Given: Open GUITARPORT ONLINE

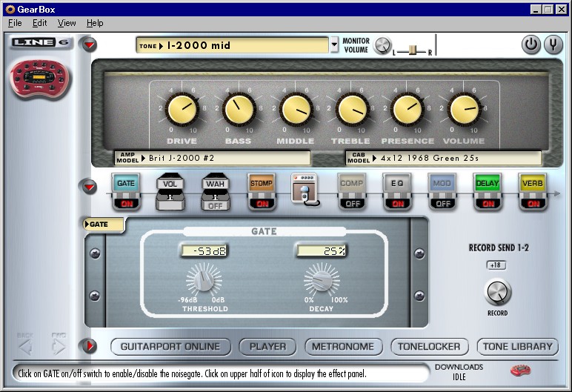Looking at the screenshot, I should pyautogui.click(x=170, y=346).
